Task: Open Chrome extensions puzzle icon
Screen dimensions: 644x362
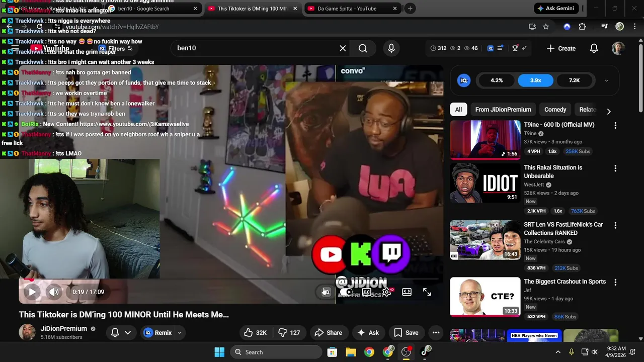Action: click(583, 27)
